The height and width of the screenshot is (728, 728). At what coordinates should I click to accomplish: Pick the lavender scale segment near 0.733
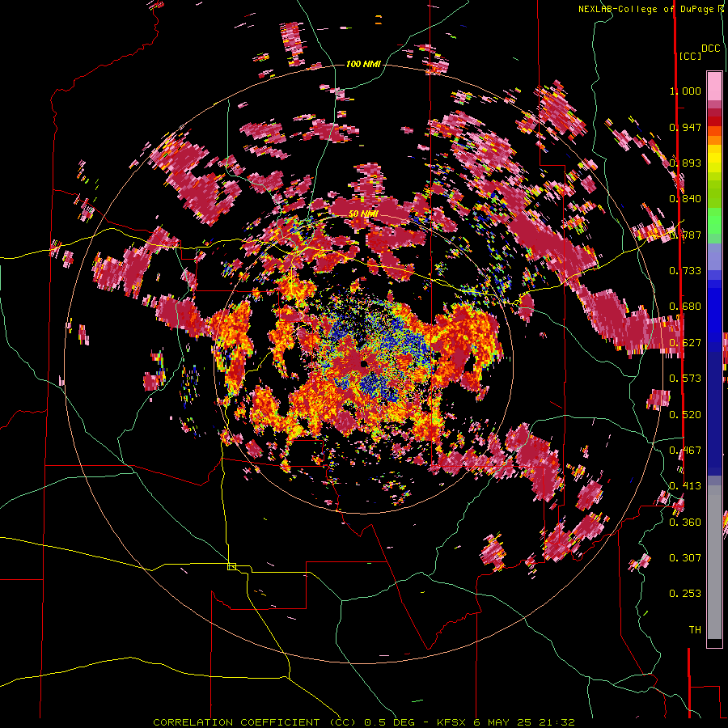click(x=714, y=256)
